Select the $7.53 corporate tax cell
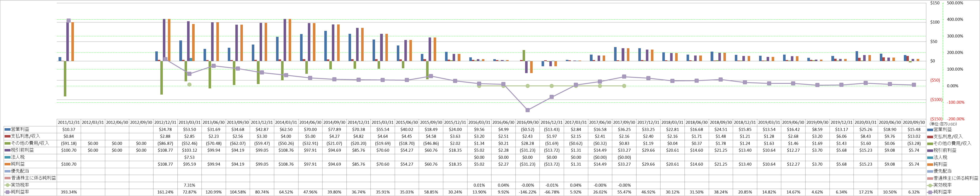Viewport: 980px width, 196px height. click(x=189, y=157)
